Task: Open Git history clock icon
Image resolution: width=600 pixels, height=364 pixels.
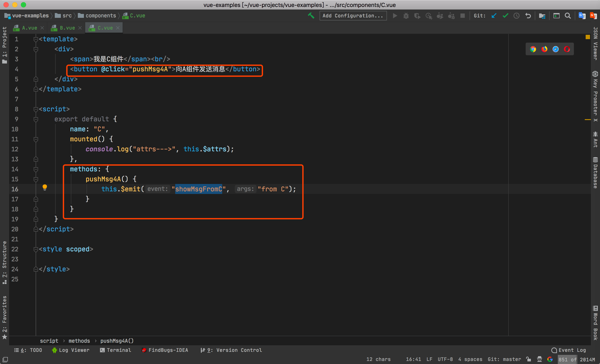Action: point(517,16)
